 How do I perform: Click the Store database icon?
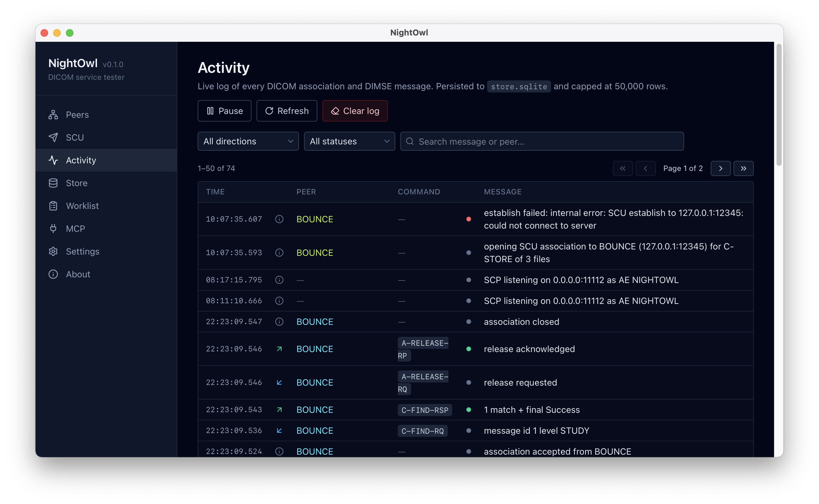[x=53, y=183]
